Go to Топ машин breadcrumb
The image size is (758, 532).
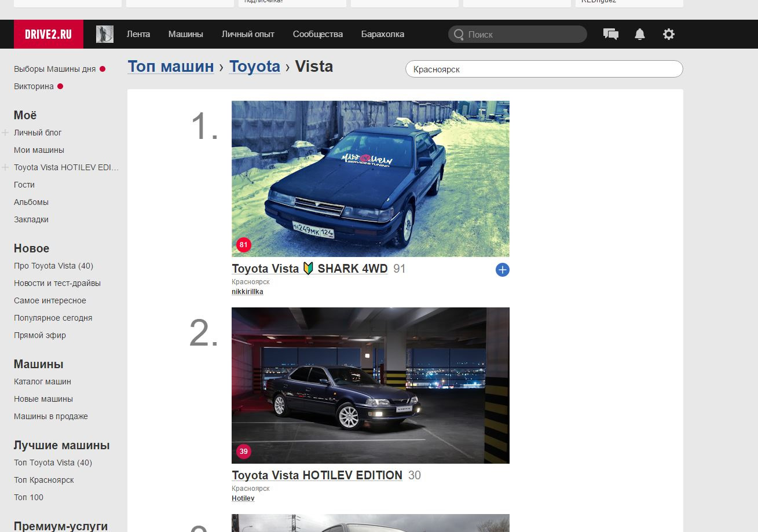(171, 67)
